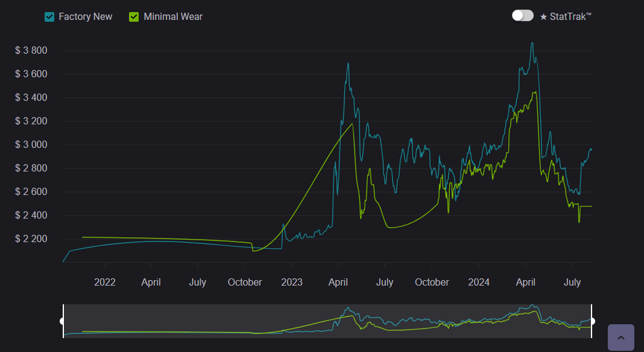Viewport: 644px width, 352px height.
Task: Click the $ 3 000 axis label
Action: 31,145
